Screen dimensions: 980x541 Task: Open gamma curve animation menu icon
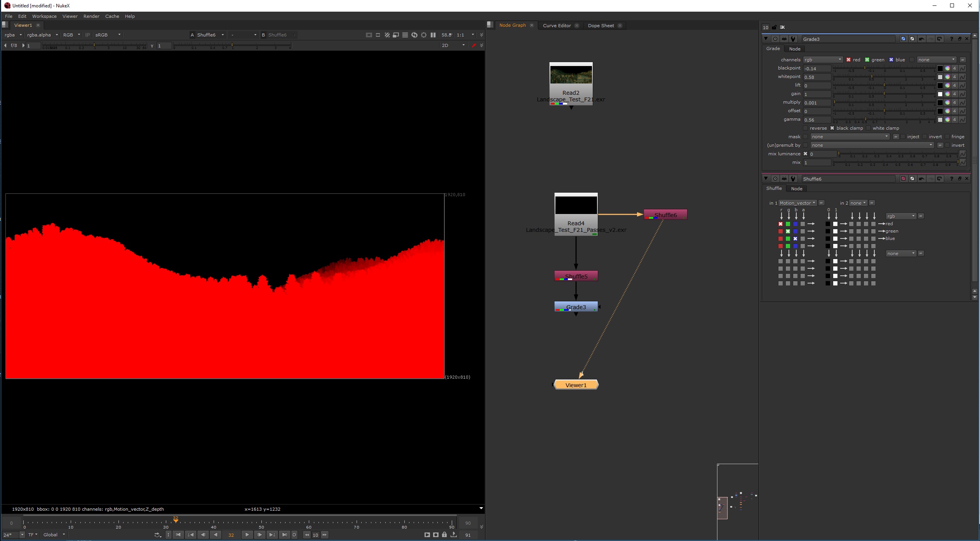coord(963,120)
